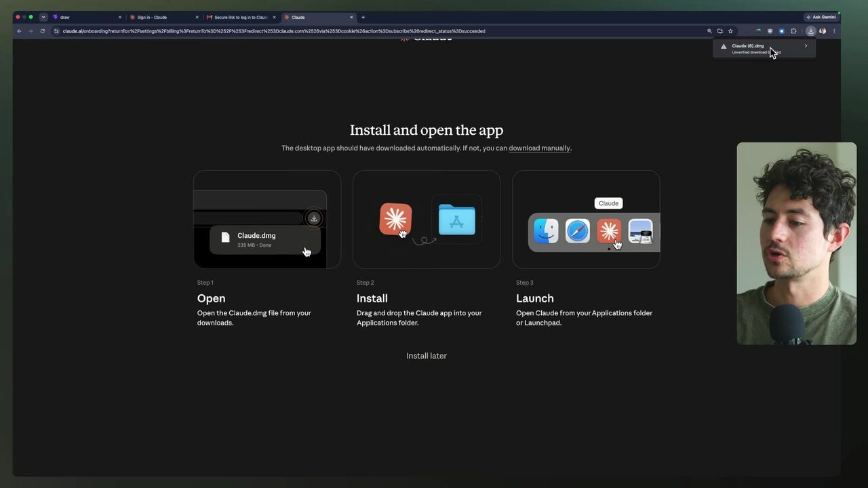Click the Step 3 dock illustration

pos(586,220)
